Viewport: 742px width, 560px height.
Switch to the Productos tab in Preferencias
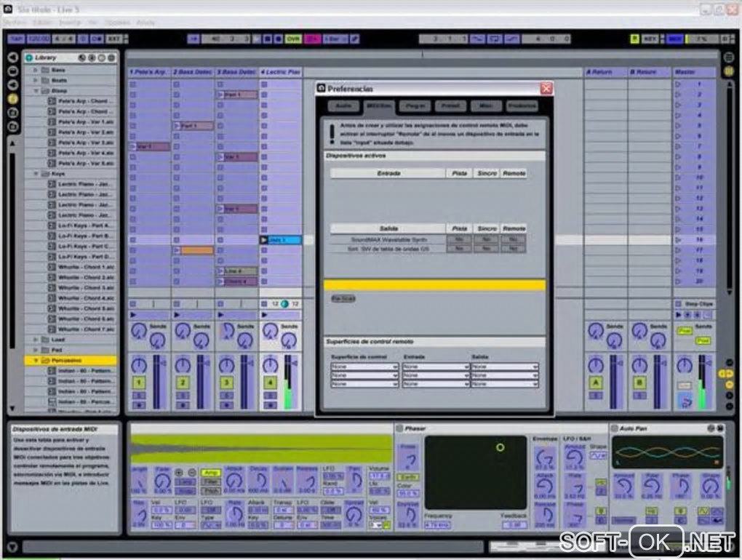click(522, 106)
